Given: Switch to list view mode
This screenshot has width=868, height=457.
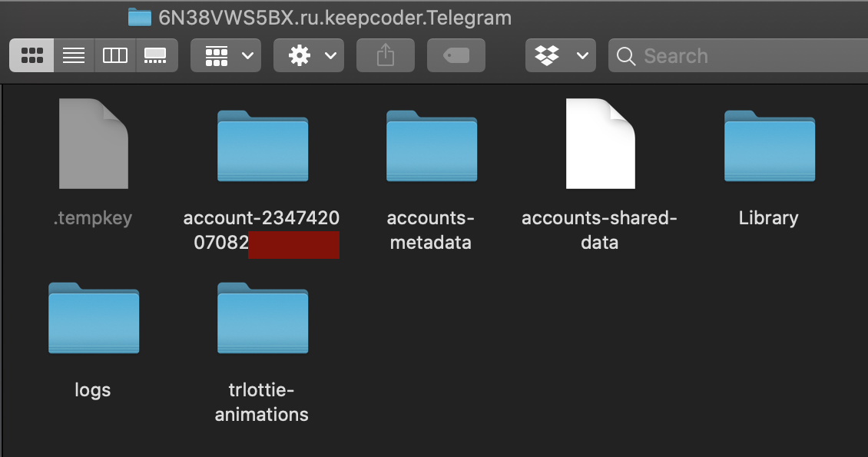Looking at the screenshot, I should (74, 55).
